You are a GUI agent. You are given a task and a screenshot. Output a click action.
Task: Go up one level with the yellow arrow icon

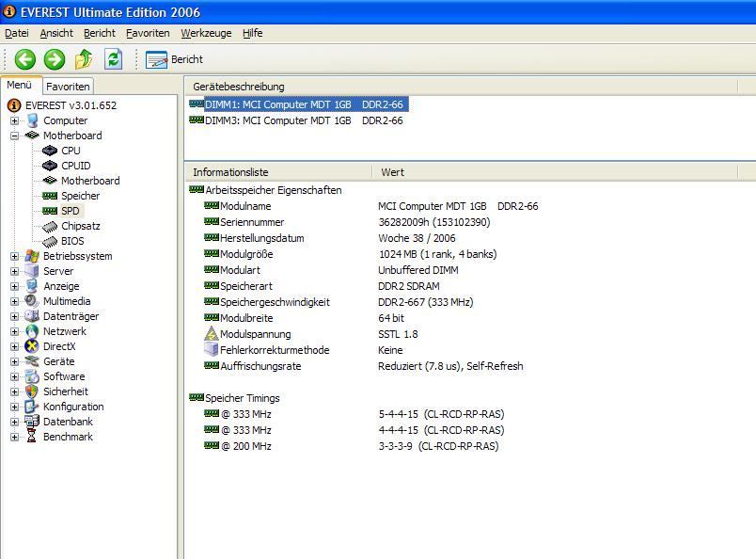84,59
